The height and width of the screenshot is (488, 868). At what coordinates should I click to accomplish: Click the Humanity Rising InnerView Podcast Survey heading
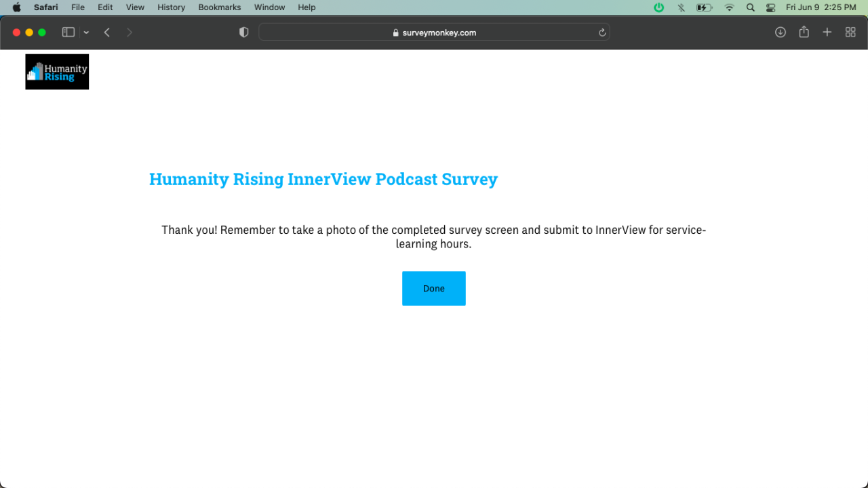(x=323, y=179)
